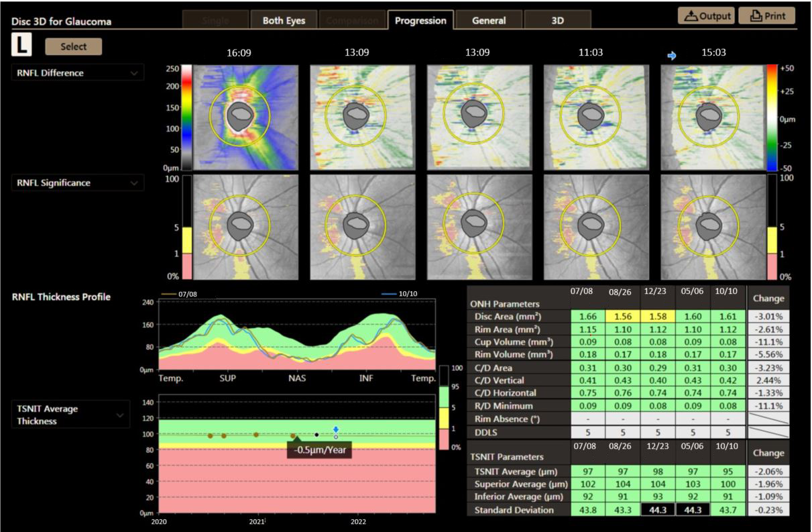Switch to the 3D tab
The image size is (812, 532).
point(557,20)
